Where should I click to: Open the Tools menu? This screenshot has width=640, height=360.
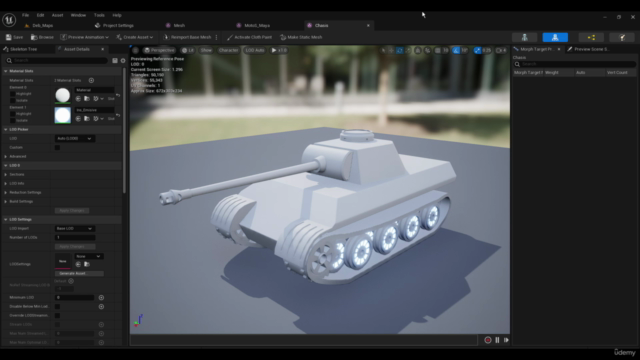[99, 15]
